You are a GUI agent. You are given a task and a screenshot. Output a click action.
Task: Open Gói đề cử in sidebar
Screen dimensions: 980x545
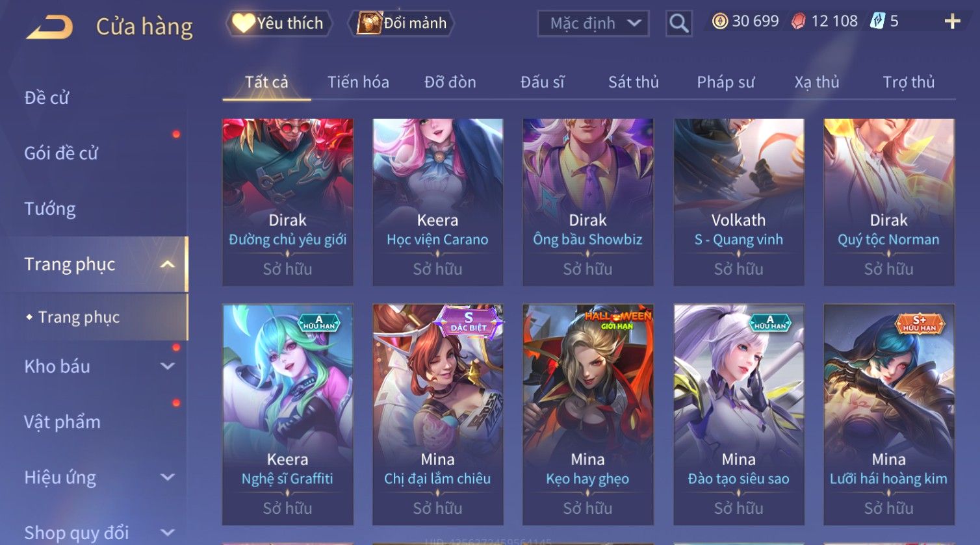pyautogui.click(x=61, y=153)
